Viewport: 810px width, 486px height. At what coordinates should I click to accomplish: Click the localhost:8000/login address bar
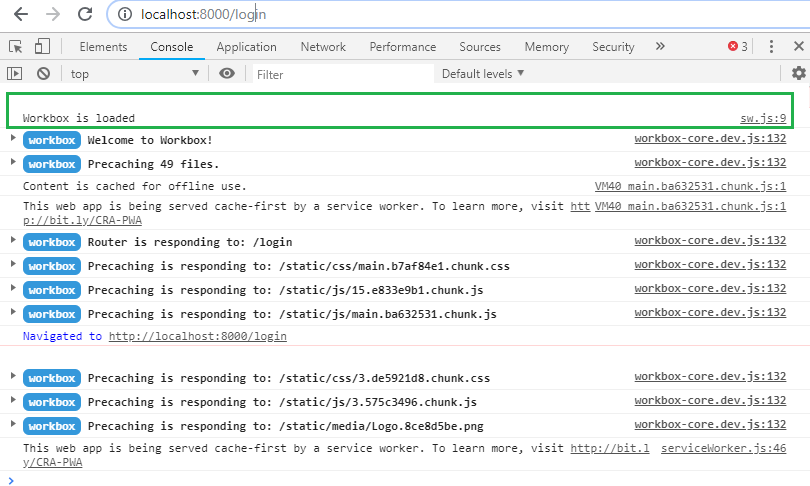point(460,14)
